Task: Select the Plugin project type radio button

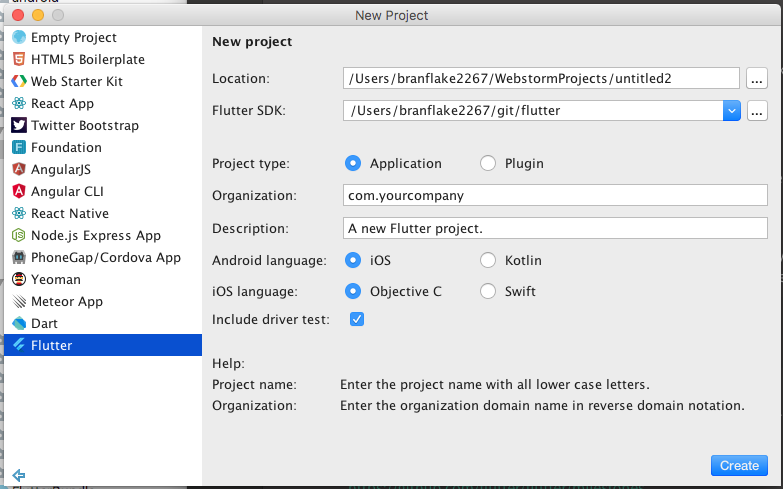Action: (488, 163)
